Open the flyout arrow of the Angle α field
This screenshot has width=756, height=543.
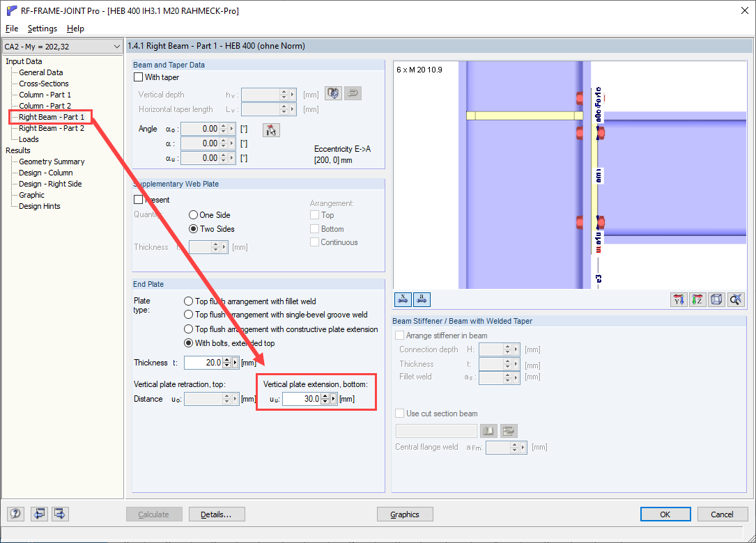pyautogui.click(x=232, y=143)
